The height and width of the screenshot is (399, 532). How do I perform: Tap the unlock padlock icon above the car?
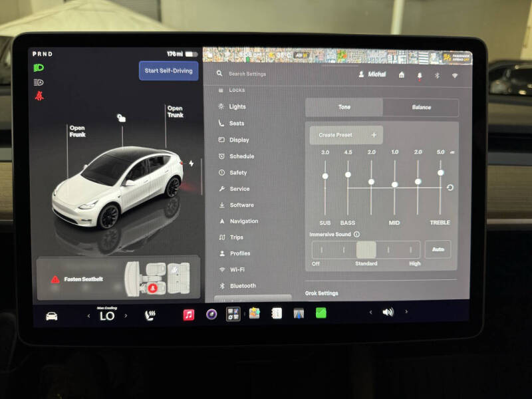pyautogui.click(x=121, y=118)
